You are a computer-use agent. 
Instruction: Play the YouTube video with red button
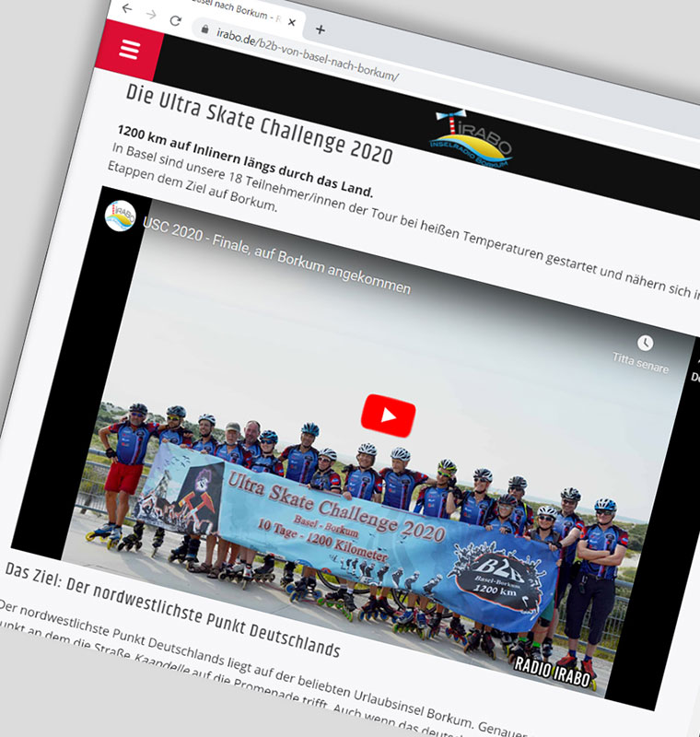(x=388, y=415)
